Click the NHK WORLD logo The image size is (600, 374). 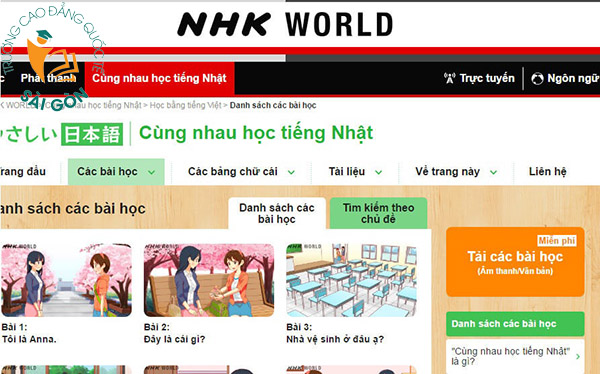(x=285, y=24)
